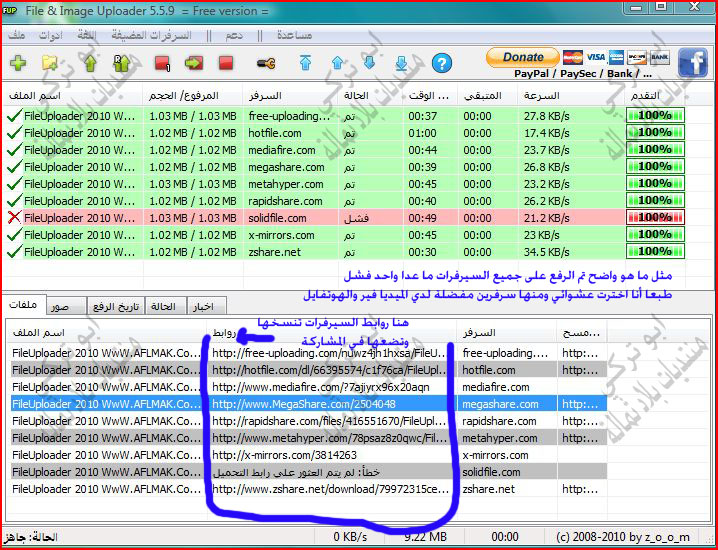This screenshot has height=550, width=718.
Task: Switch to the اخبار tab
Action: [207, 306]
